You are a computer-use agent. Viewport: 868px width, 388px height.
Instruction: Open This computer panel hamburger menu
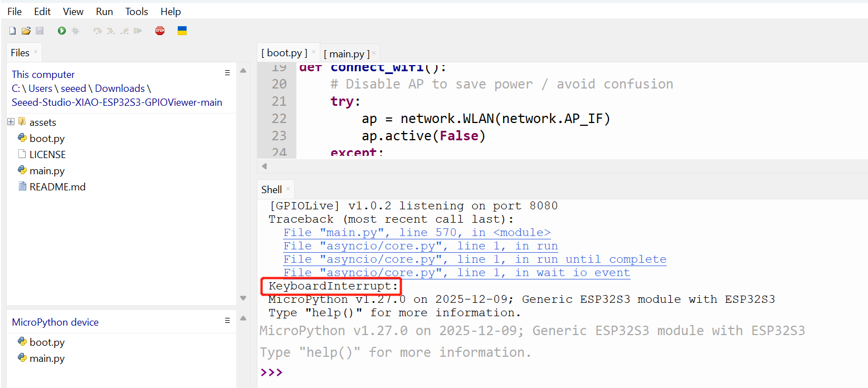point(227,73)
